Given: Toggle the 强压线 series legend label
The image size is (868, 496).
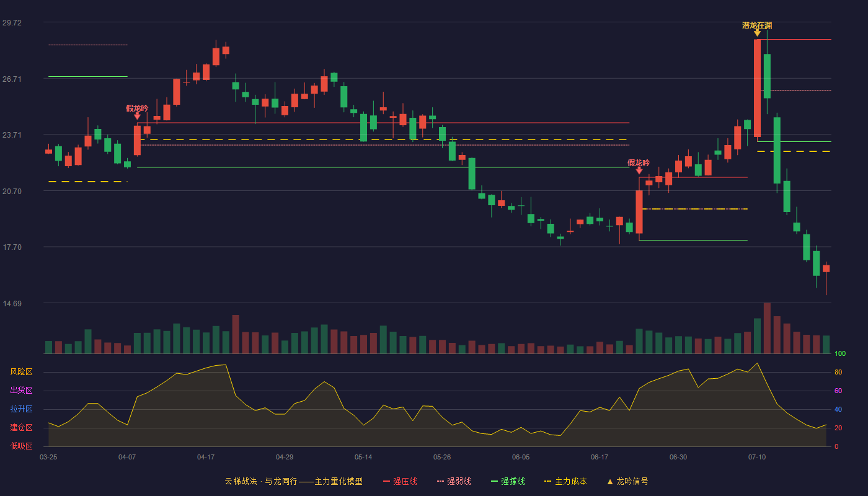Looking at the screenshot, I should click(405, 482).
